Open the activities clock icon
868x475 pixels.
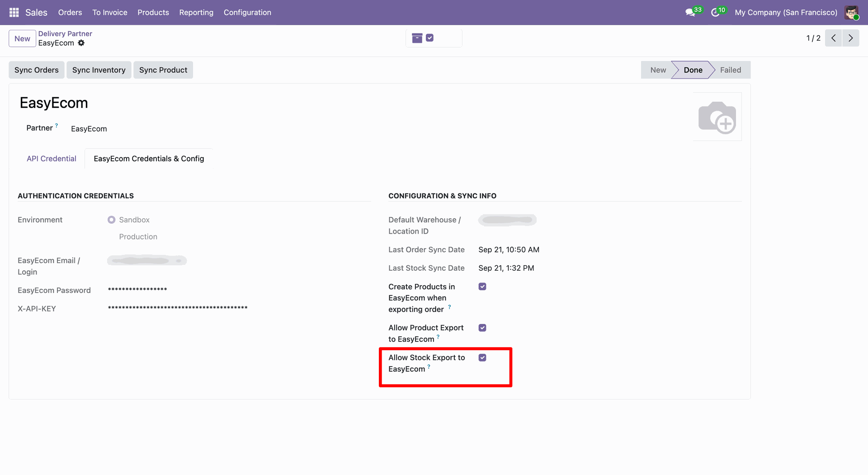pyautogui.click(x=715, y=12)
